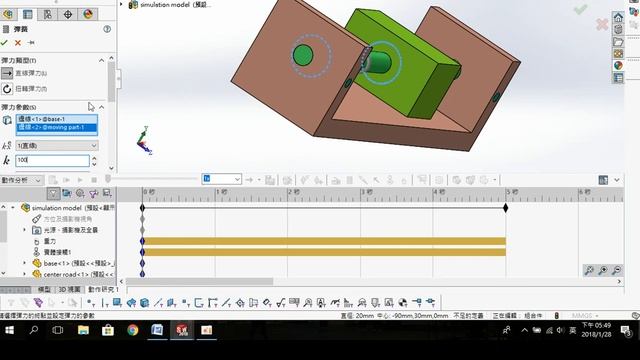
Task: Open the FeatureManager design tree tab
Action: [x=8, y=14]
